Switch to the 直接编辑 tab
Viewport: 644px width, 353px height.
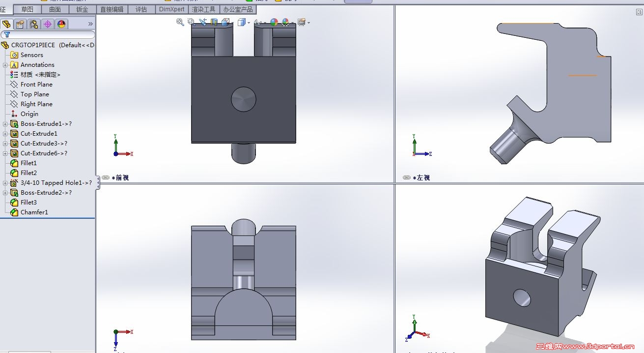112,9
